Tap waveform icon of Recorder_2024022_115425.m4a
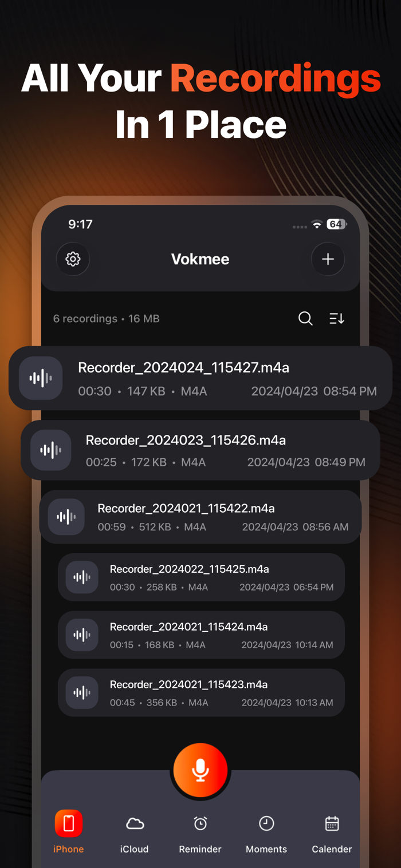 [82, 577]
